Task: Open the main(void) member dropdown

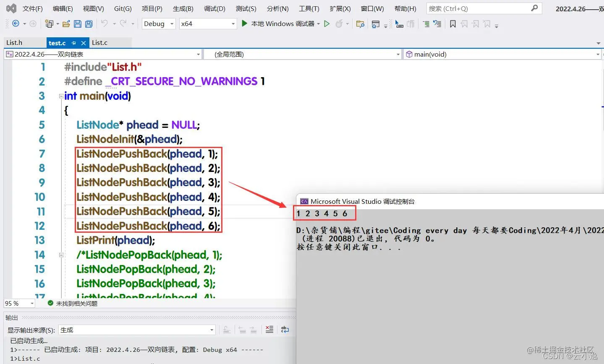Action: (502, 54)
